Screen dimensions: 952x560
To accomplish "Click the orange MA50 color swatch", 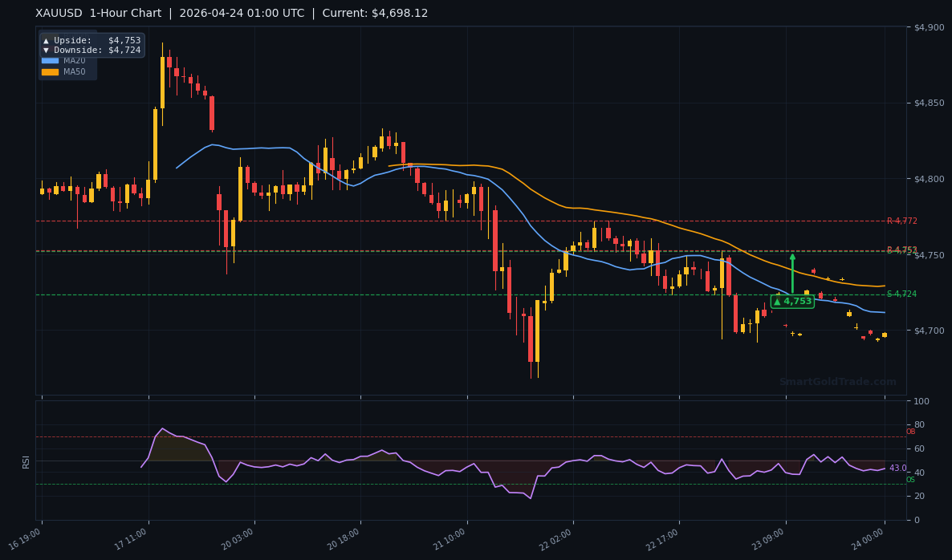I will click(50, 71).
